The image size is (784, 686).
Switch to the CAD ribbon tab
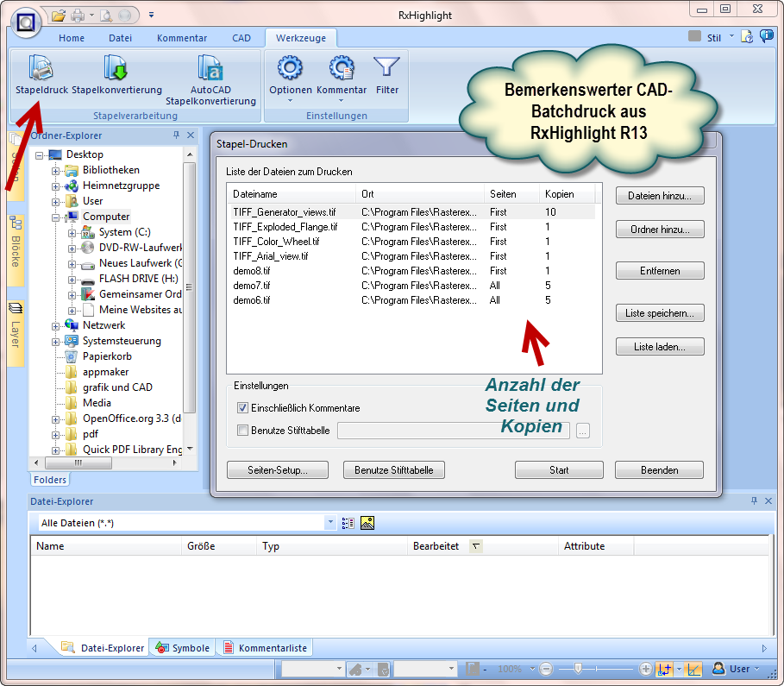point(241,38)
